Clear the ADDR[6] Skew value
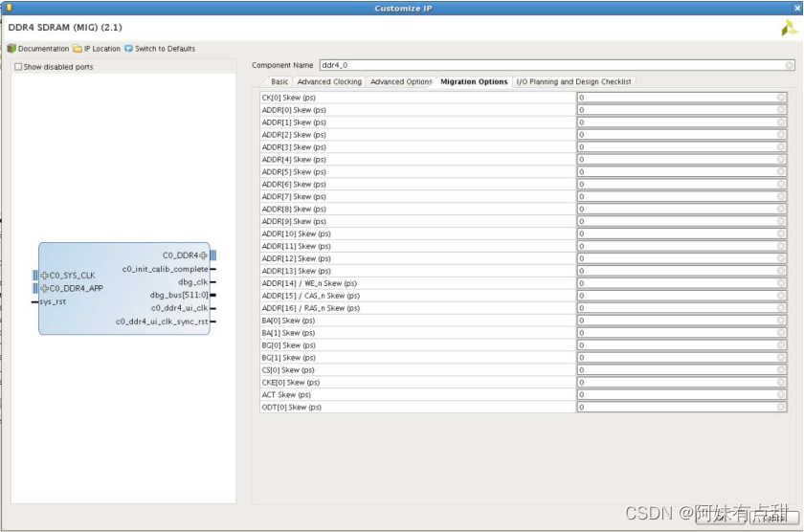Image resolution: width=804 pixels, height=532 pixels. point(780,184)
